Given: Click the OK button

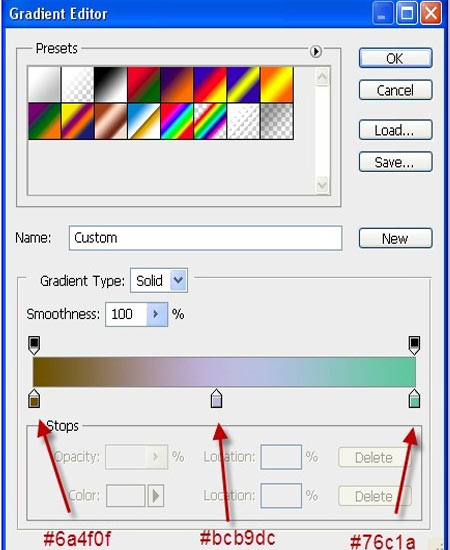Looking at the screenshot, I should [395, 58].
